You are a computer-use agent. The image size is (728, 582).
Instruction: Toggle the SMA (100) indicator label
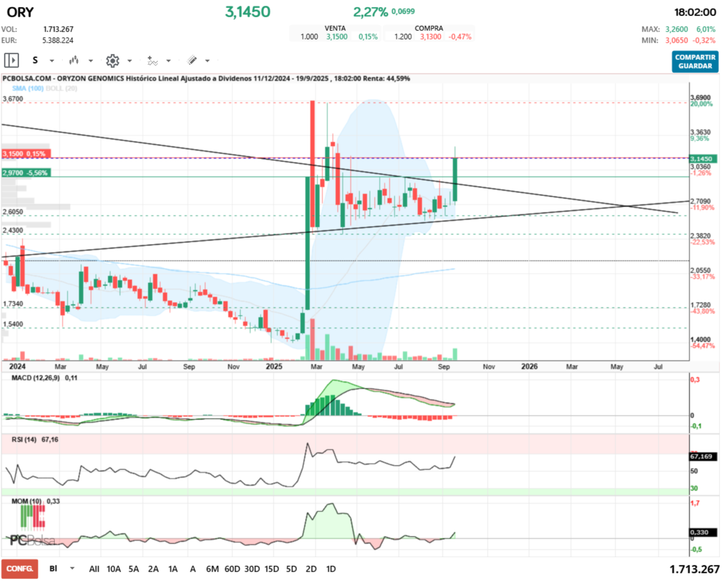[28, 88]
